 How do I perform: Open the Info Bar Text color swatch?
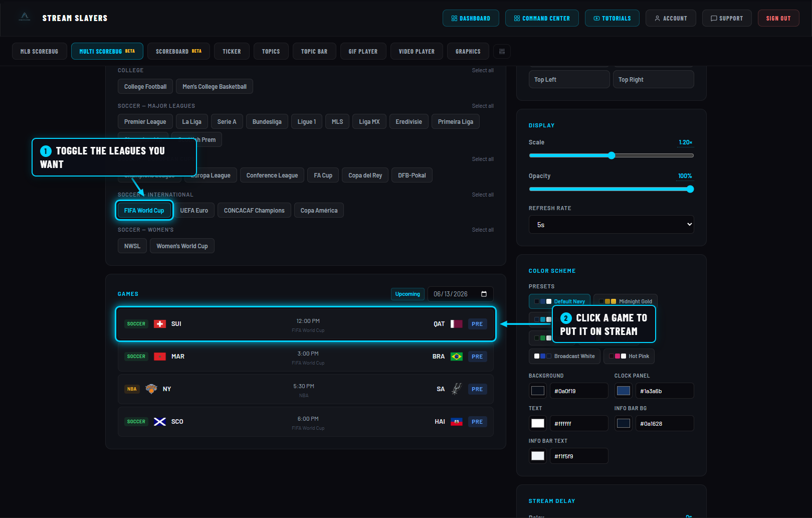tap(538, 456)
